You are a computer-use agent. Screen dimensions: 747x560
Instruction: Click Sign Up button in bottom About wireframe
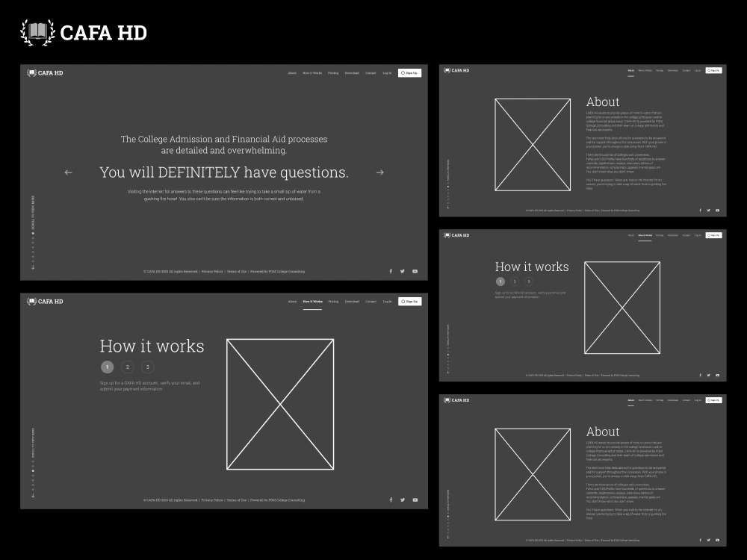(713, 400)
